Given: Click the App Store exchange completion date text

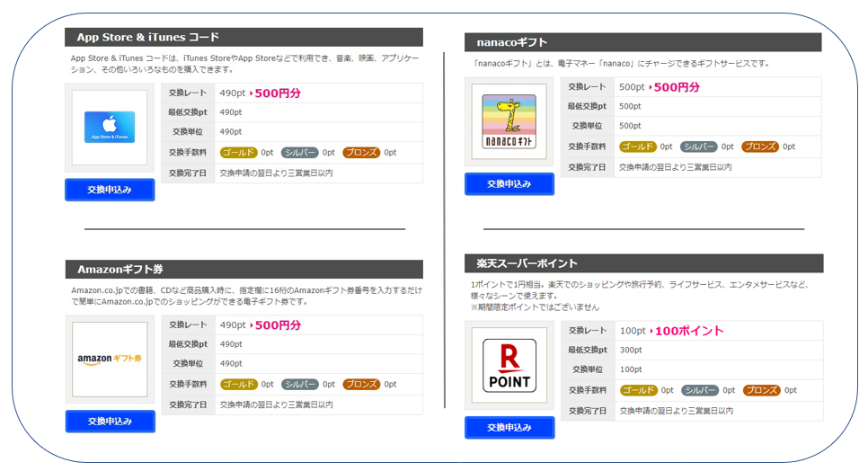Looking at the screenshot, I should coord(276,173).
